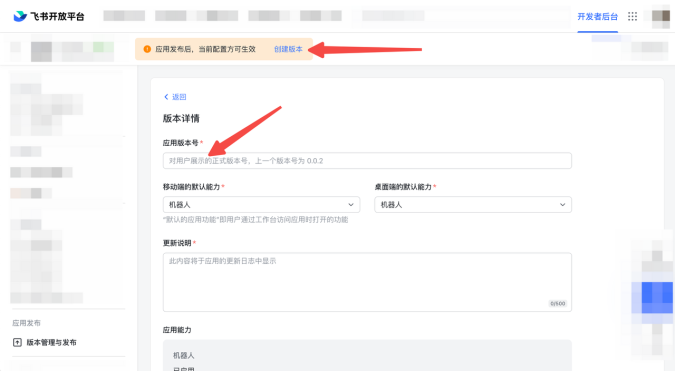Focus the 应用版本号 input field
The height and width of the screenshot is (371, 675).
367,161
